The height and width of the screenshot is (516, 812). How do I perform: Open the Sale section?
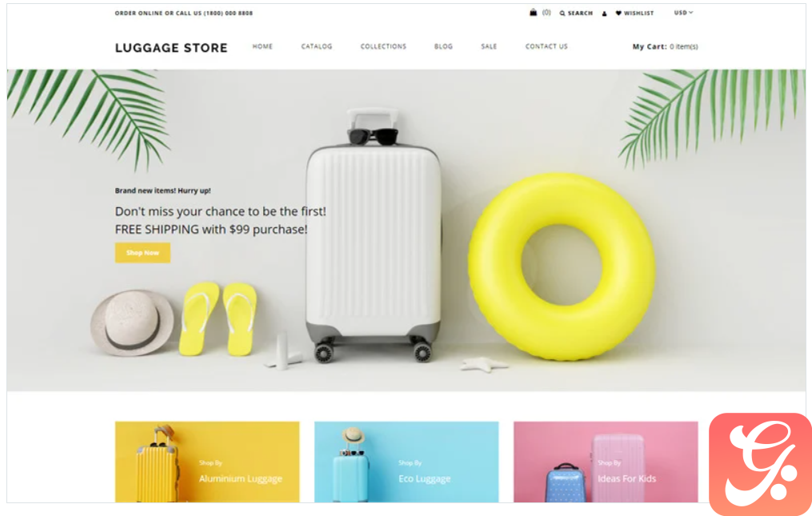point(489,46)
